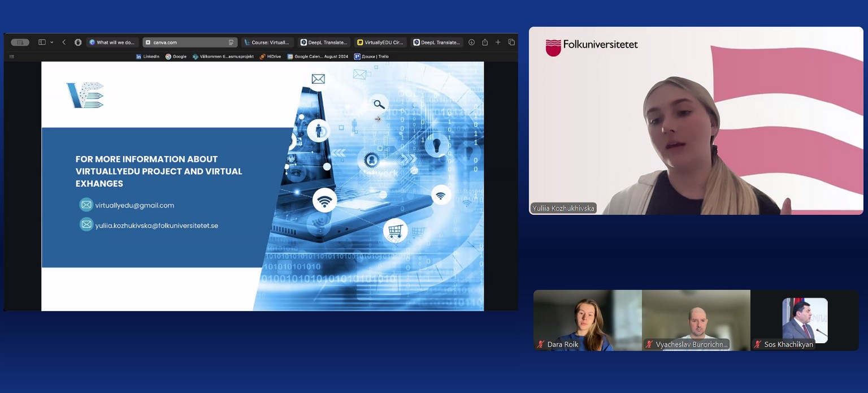Add a new tab with the plus icon
Screen dimensions: 868x393
498,42
